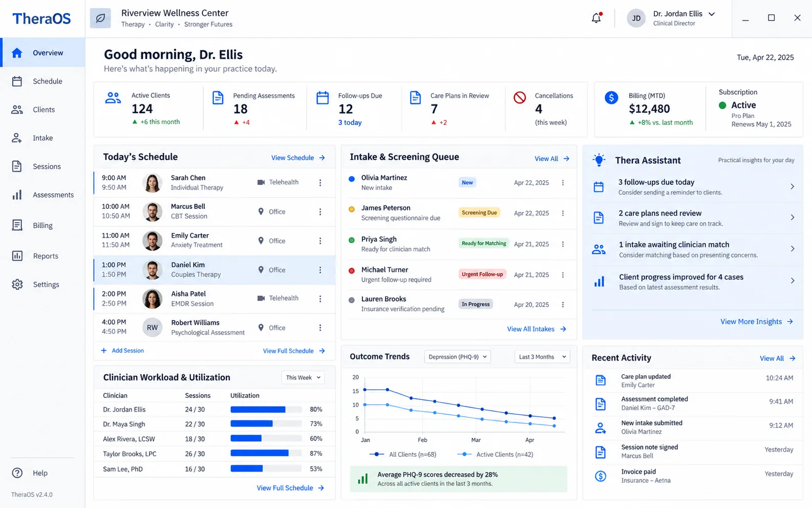Click the View Schedule link
Viewport: 812px width, 508px height.
tap(298, 158)
